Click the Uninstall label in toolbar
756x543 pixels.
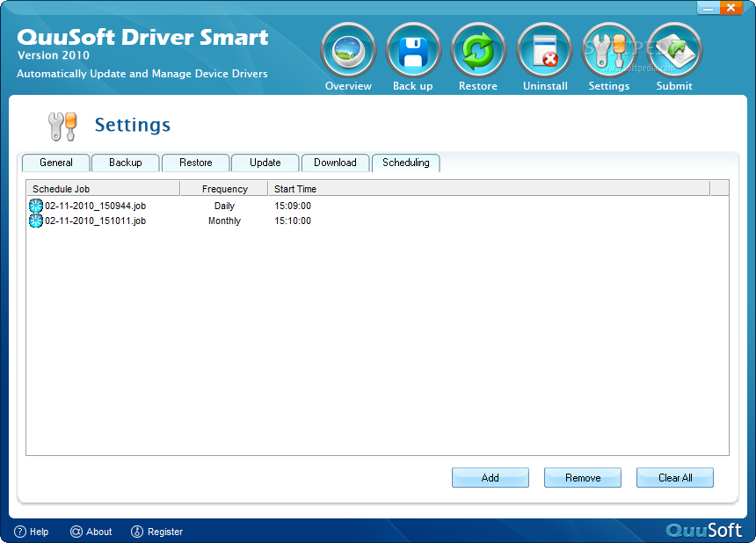coord(545,86)
